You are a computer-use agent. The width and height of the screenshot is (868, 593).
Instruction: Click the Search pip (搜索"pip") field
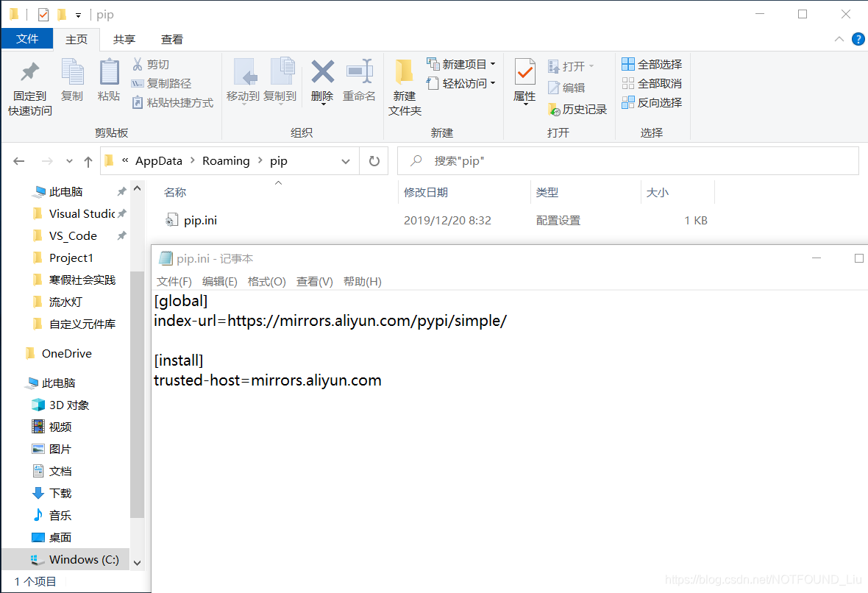(628, 161)
